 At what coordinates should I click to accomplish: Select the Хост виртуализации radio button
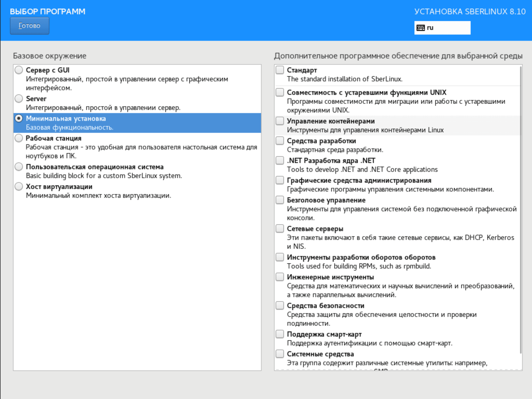19,186
